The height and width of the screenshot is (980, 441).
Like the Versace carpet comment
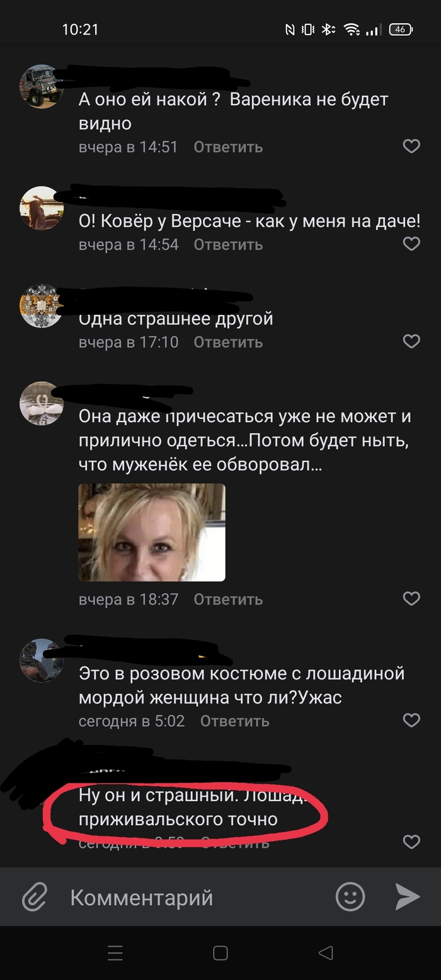point(411,244)
